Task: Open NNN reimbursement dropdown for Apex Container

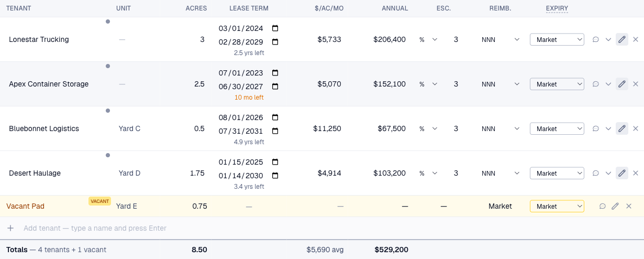Action: [x=500, y=84]
